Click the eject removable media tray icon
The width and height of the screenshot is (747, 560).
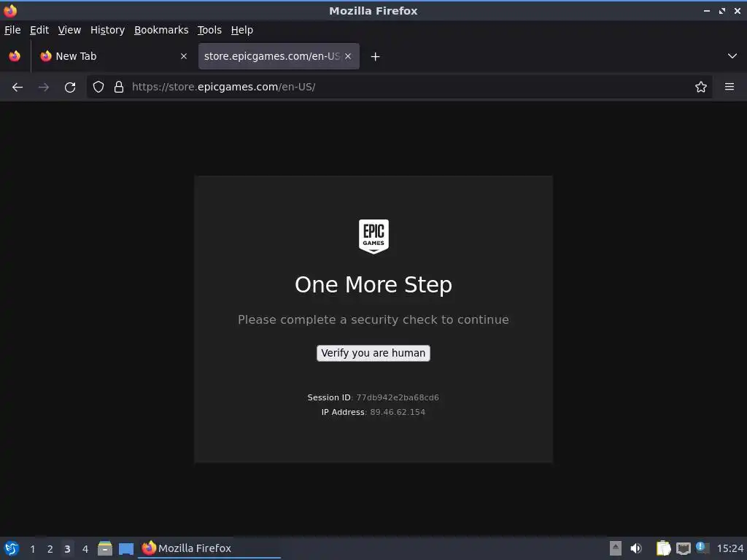click(616, 548)
